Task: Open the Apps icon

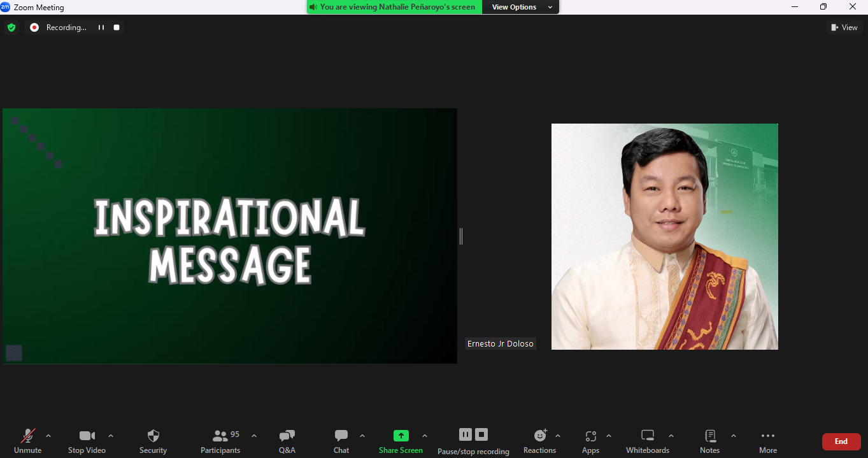Action: click(x=590, y=436)
